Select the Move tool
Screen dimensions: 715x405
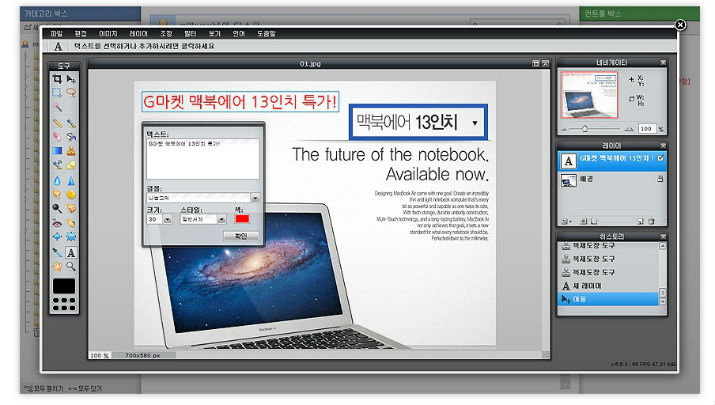point(71,79)
